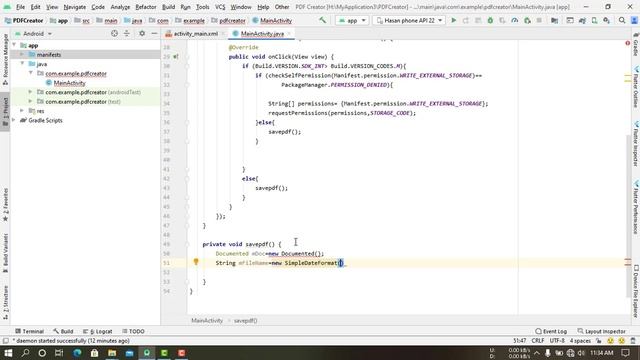Click the yellow intention lightbulb in the gutter
The width and height of the screenshot is (640, 360).
[x=196, y=262]
